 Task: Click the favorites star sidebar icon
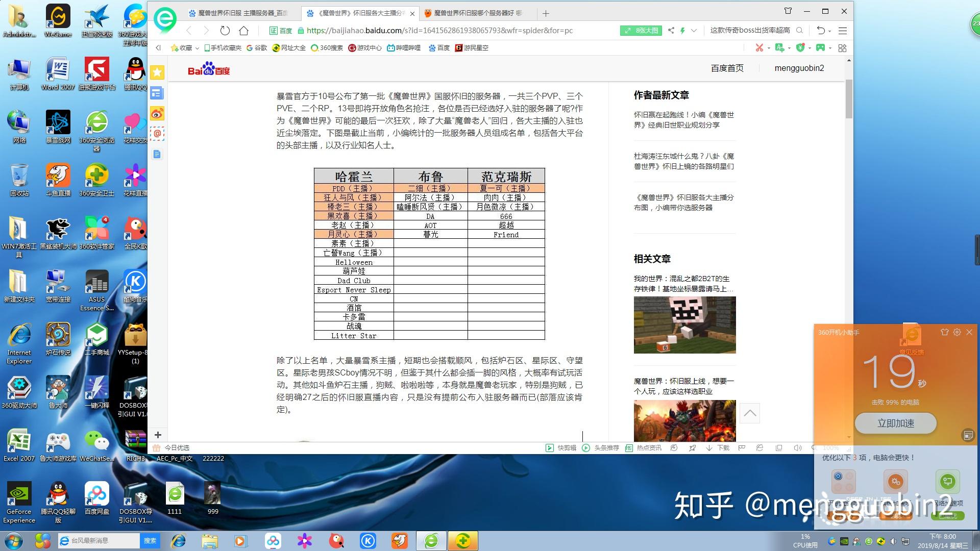pos(157,72)
